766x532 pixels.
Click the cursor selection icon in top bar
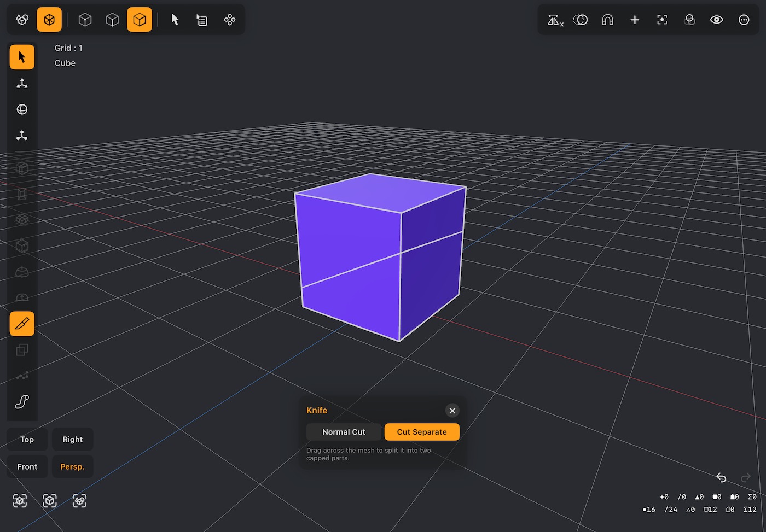click(175, 20)
